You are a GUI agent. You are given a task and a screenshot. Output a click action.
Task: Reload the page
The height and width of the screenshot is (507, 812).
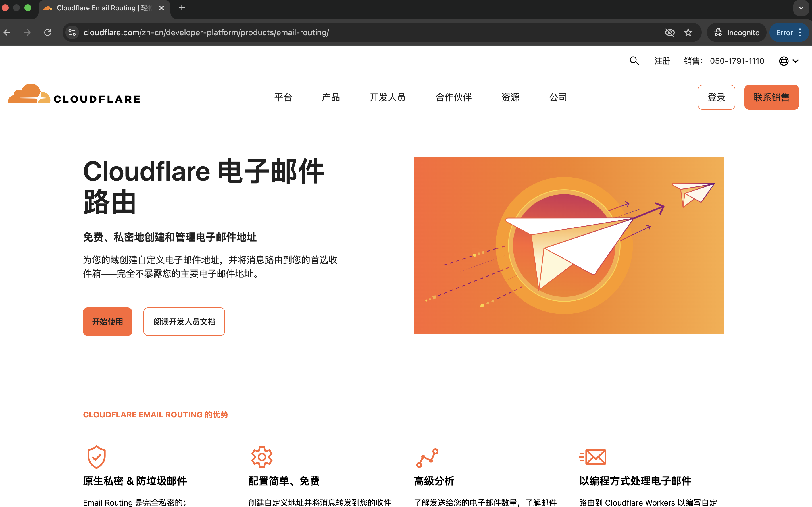48,32
